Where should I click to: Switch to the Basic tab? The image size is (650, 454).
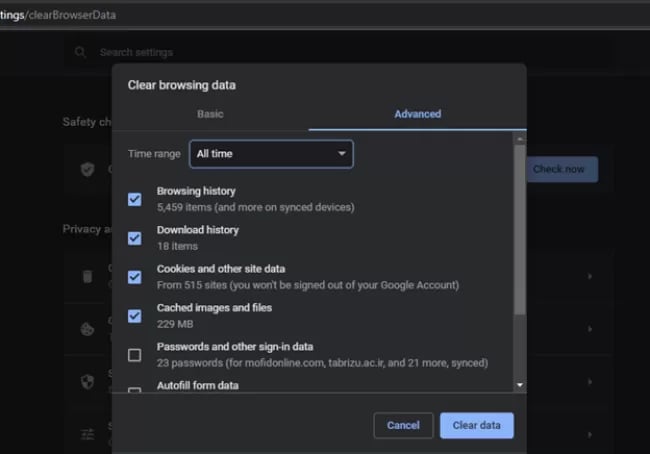[x=210, y=114]
